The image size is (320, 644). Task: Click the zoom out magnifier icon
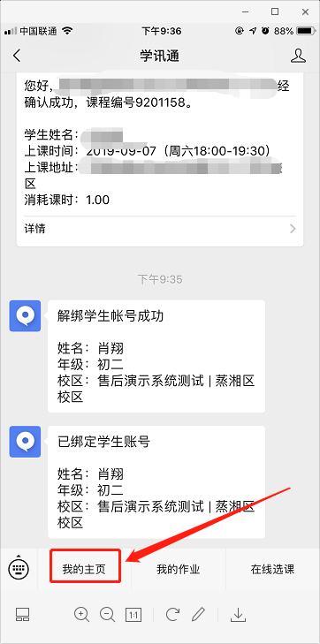tap(107, 615)
